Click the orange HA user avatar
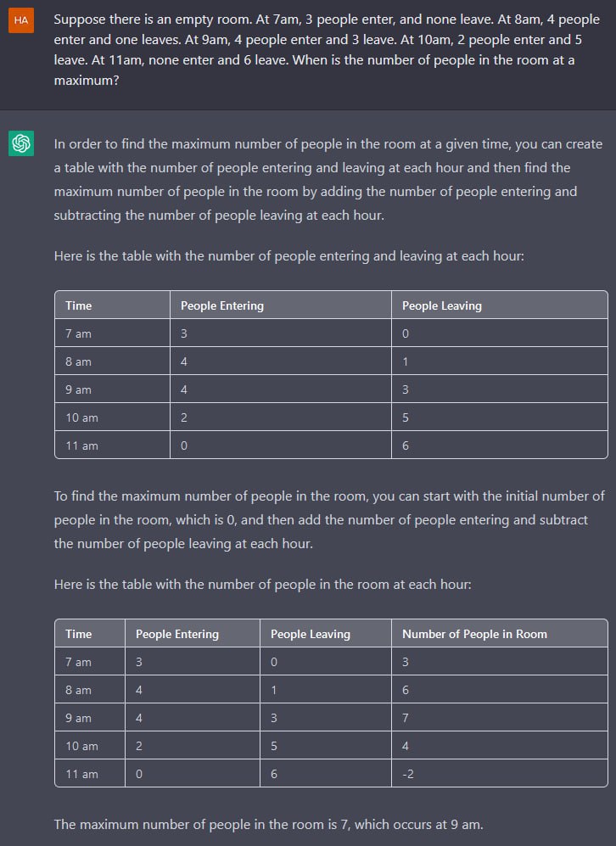 (x=21, y=20)
